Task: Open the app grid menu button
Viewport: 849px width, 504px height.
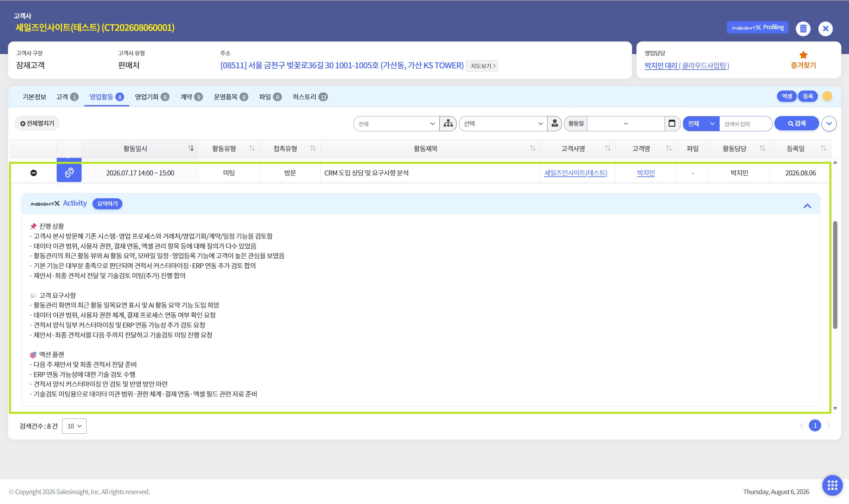Action: [x=832, y=485]
